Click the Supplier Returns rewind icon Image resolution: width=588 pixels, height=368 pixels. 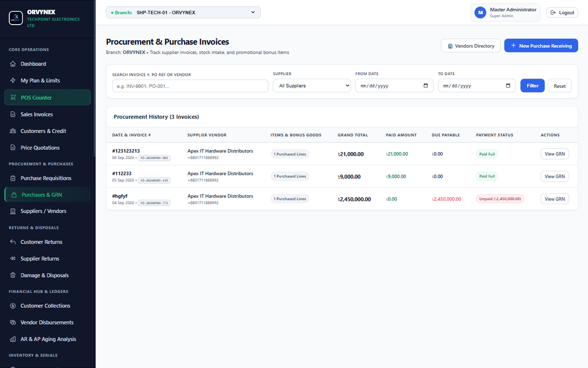click(13, 259)
